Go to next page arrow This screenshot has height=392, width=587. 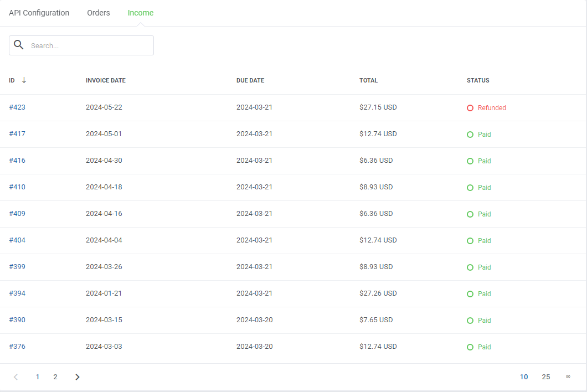pyautogui.click(x=77, y=377)
